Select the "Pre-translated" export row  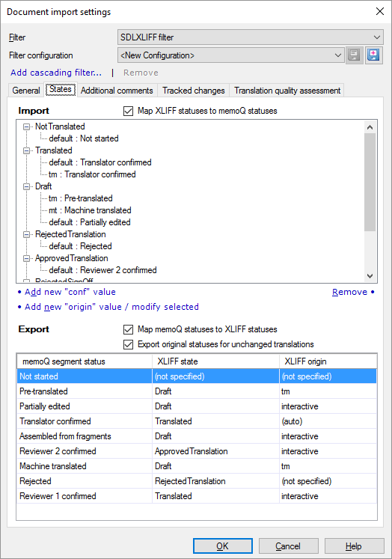point(197,391)
